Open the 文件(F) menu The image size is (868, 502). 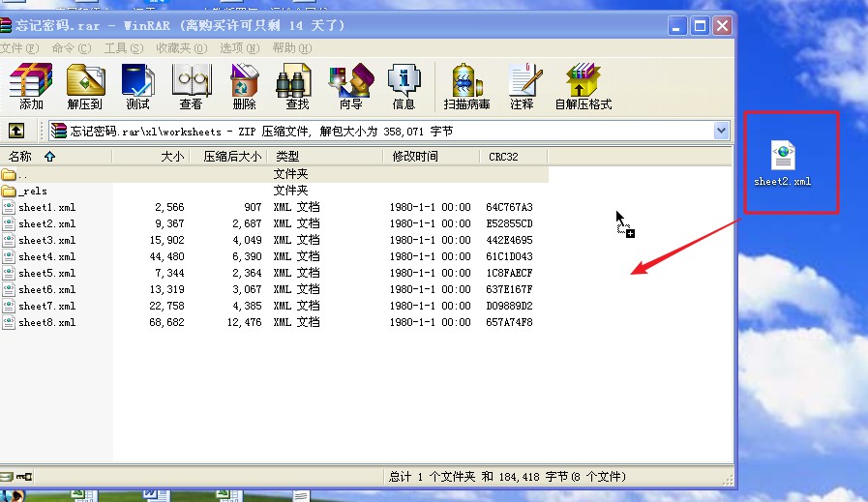pyautogui.click(x=19, y=48)
